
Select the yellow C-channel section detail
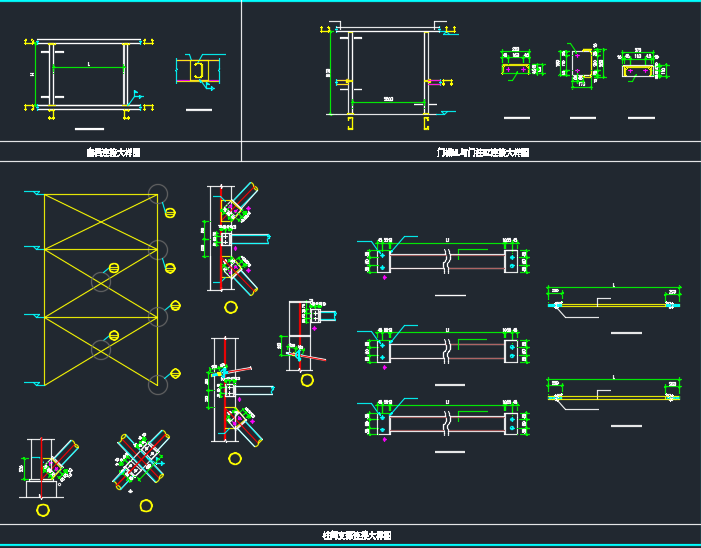(x=198, y=71)
